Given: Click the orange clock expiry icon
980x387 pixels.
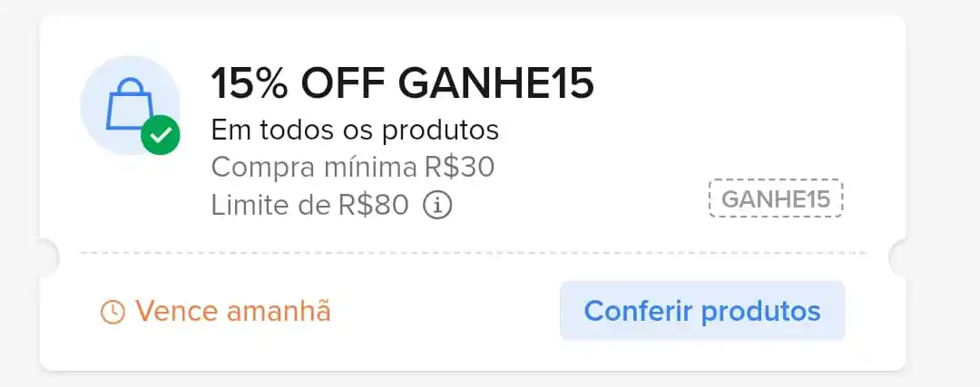Looking at the screenshot, I should tap(113, 312).
